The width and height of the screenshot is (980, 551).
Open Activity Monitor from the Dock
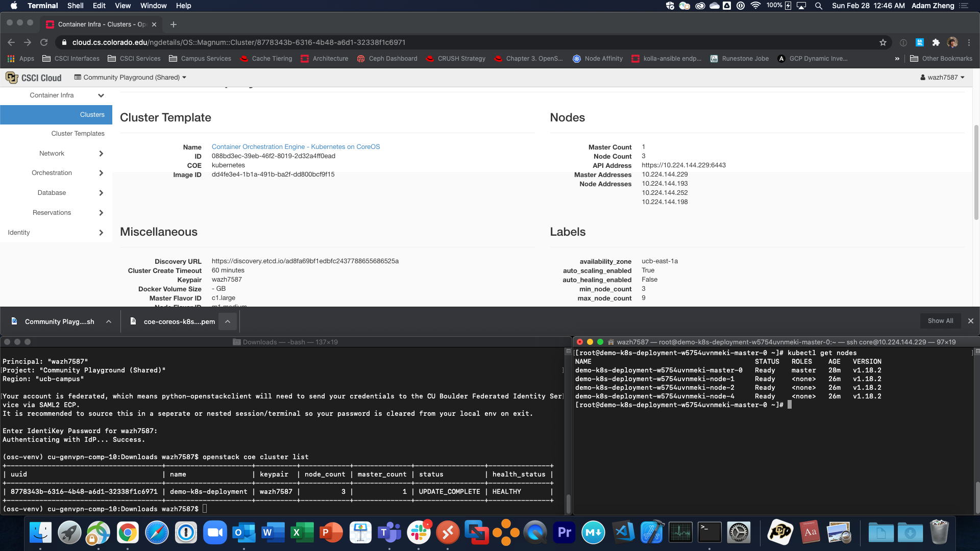click(x=681, y=533)
